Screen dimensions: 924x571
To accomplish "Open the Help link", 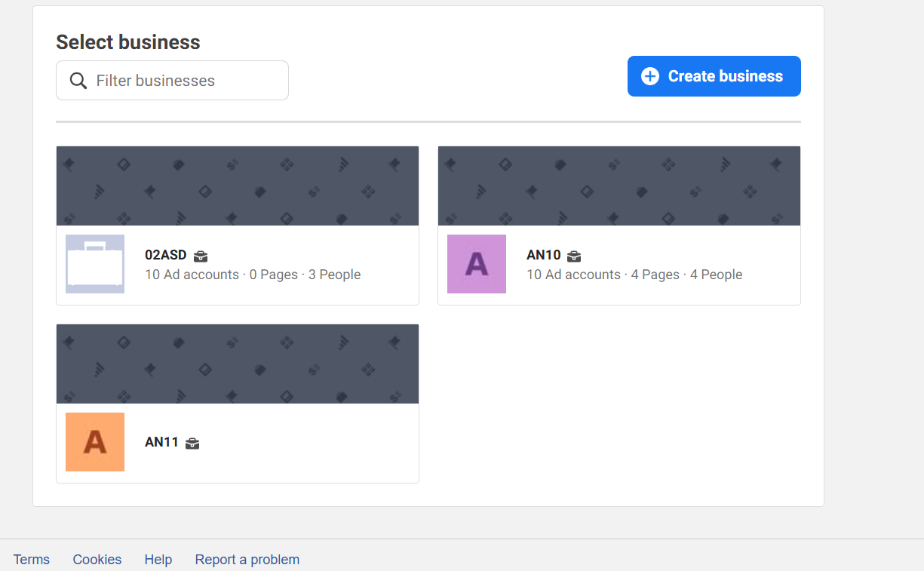I will click(158, 560).
